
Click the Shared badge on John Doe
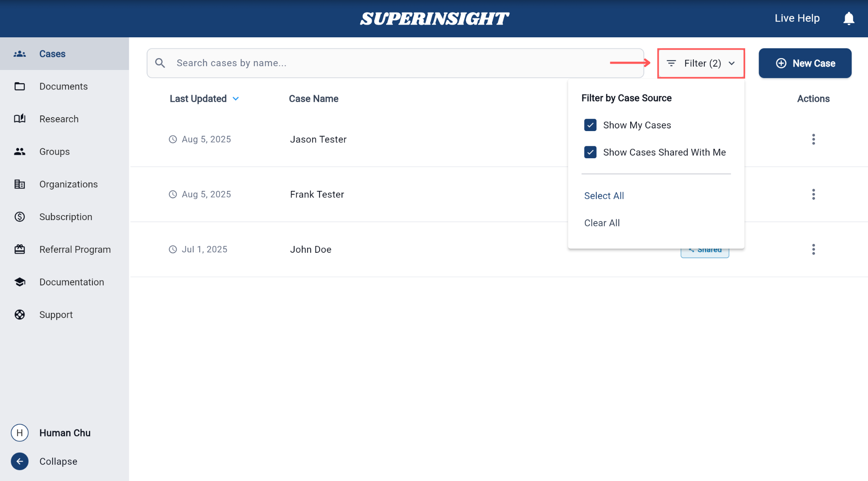point(704,252)
